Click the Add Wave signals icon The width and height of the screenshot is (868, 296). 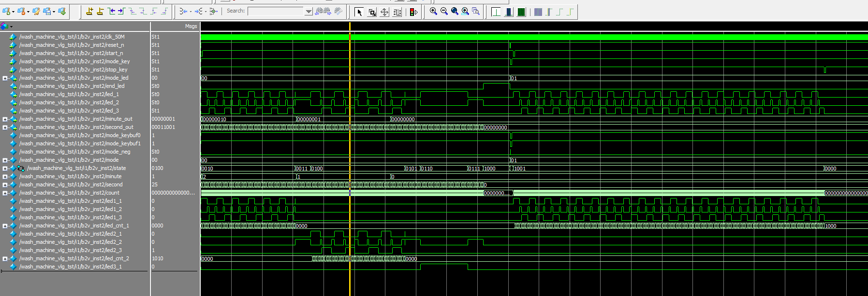(6, 11)
